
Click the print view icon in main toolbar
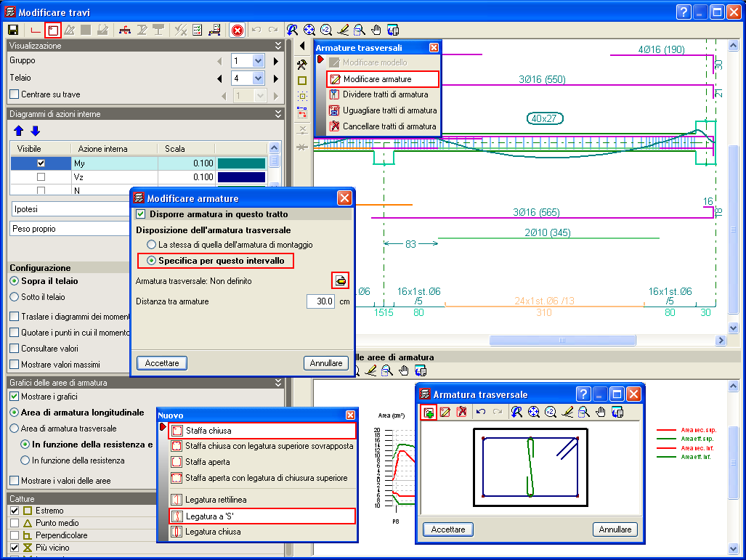click(393, 31)
